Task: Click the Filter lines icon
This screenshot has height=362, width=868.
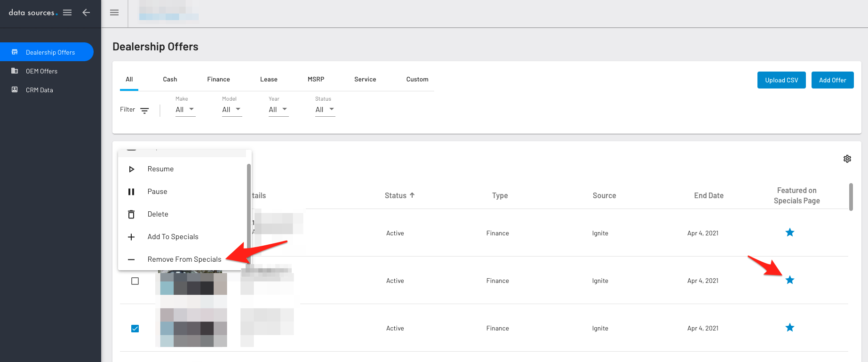Action: pyautogui.click(x=144, y=111)
